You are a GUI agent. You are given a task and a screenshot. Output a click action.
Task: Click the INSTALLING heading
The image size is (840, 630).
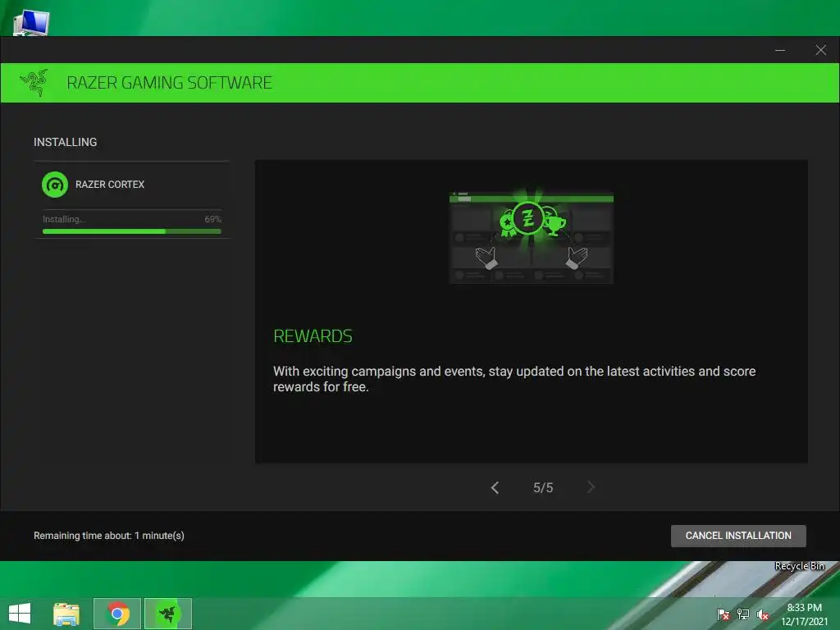coord(66,142)
